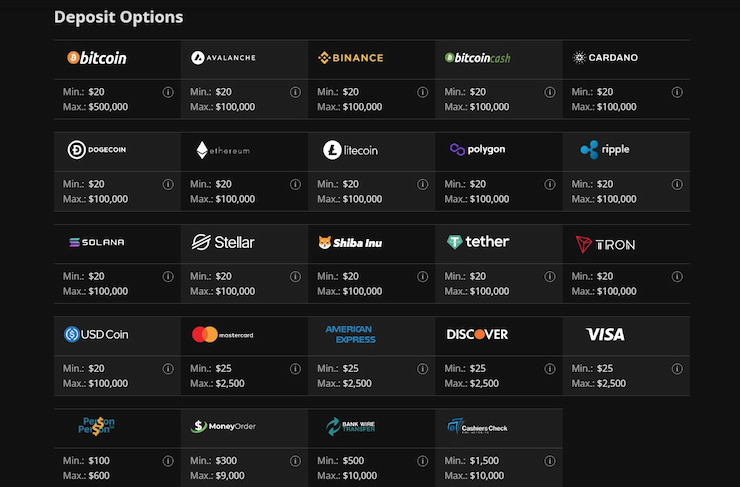Open info icon for Cardano limits
The image size is (740, 487).
[x=677, y=92]
